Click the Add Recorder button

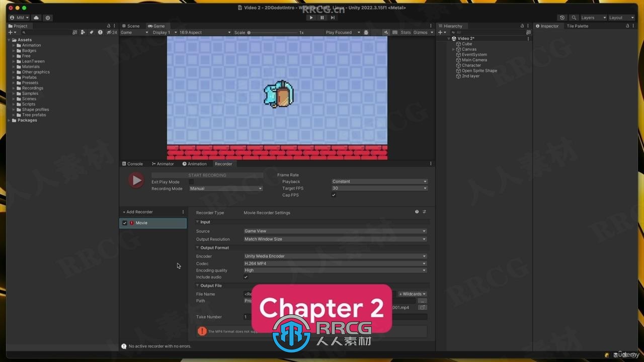pyautogui.click(x=138, y=212)
